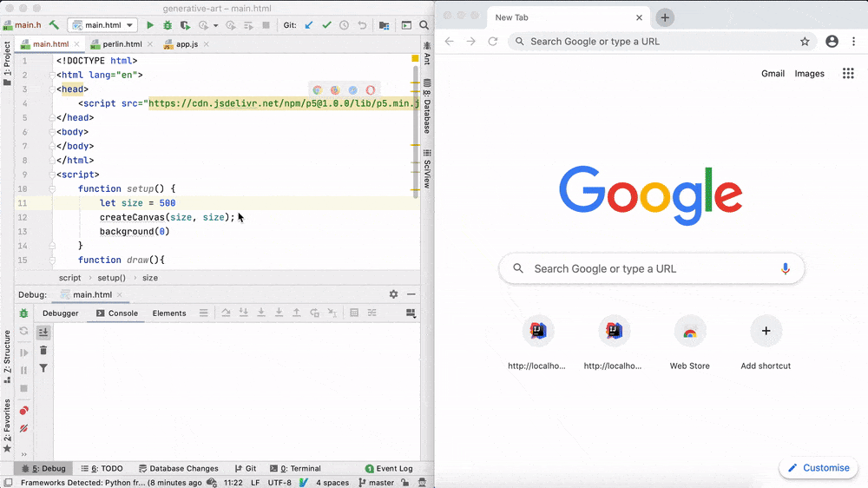This screenshot has width=868, height=488.
Task: Collapse the script tag fold marker
Action: (52, 175)
